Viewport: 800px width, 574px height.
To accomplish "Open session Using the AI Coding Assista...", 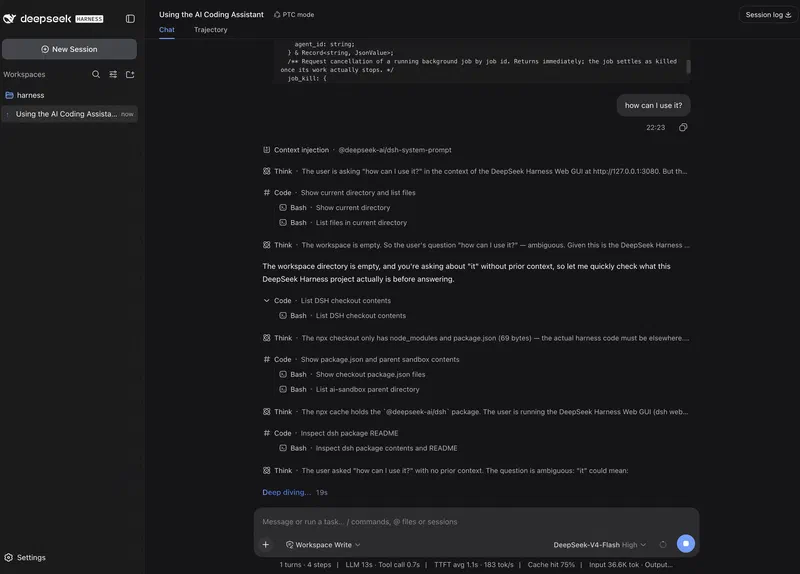I will pos(69,114).
